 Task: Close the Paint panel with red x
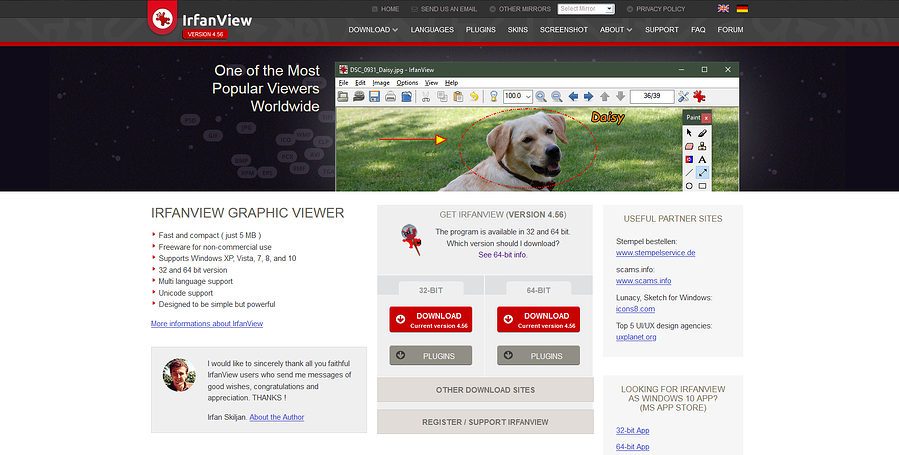click(x=706, y=117)
